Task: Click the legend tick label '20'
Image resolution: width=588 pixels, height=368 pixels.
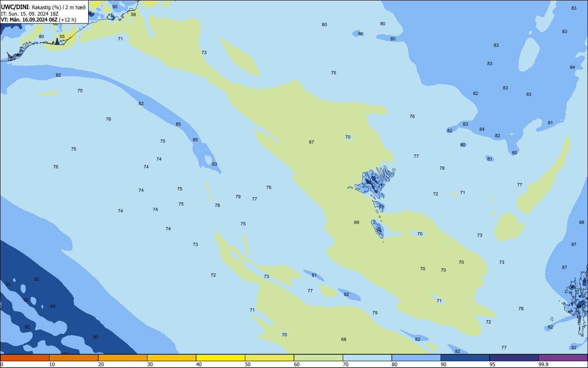Action: [x=101, y=364]
